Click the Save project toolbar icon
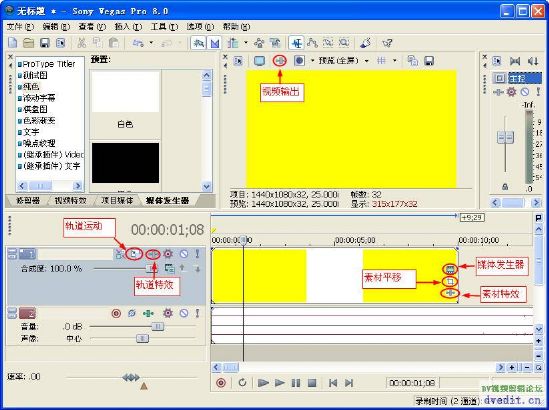The height and width of the screenshot is (410, 549). pyautogui.click(x=44, y=43)
